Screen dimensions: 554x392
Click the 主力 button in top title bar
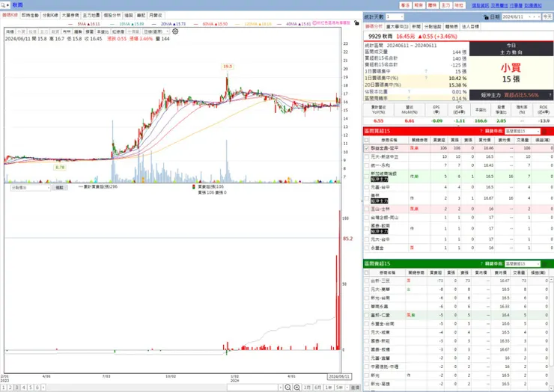[x=445, y=5]
